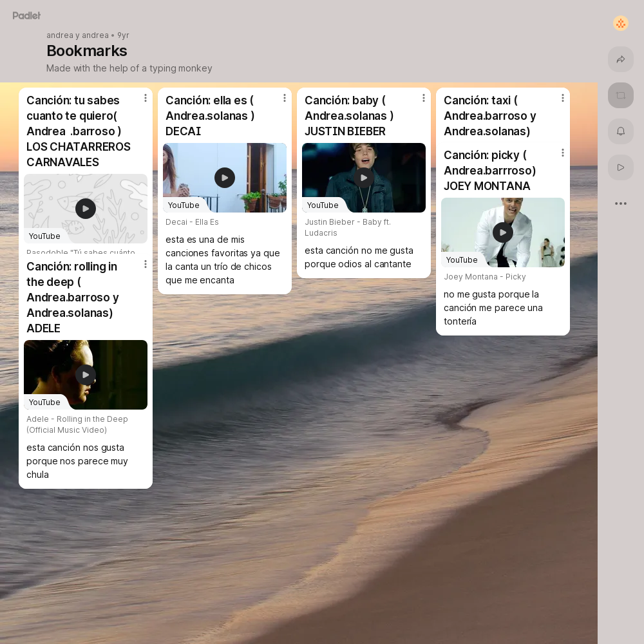Screen dimensions: 644x644
Task: Click the remake icon below share
Action: click(x=621, y=95)
